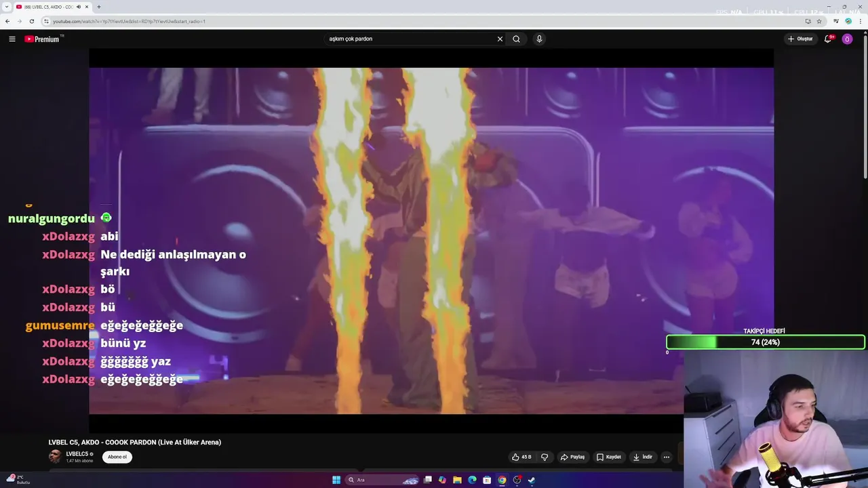Open Microsoft Edge from the taskbar
868x488 pixels.
pyautogui.click(x=472, y=480)
